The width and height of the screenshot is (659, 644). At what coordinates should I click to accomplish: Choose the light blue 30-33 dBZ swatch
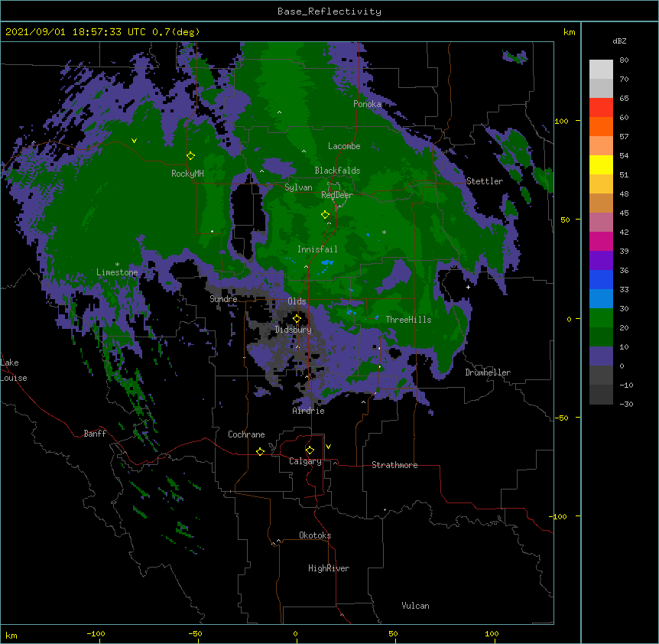[x=601, y=298]
